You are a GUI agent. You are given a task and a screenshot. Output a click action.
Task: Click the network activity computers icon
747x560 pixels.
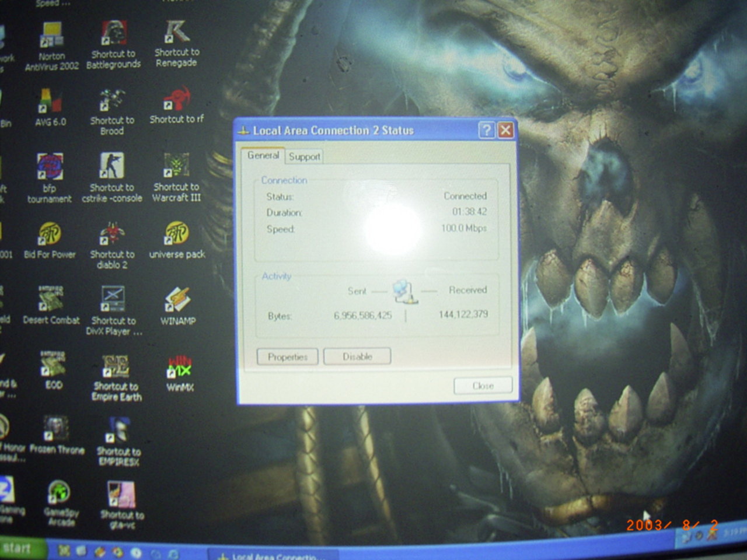(x=405, y=291)
